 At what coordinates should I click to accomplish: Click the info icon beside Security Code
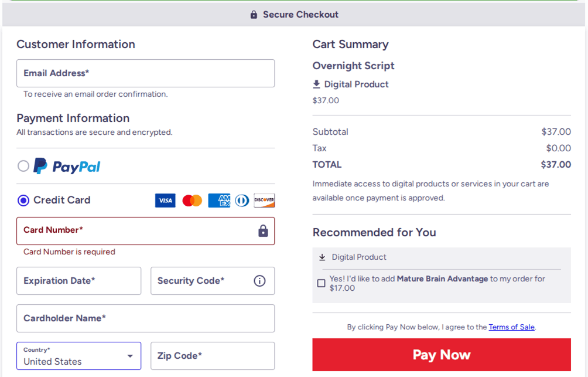(x=259, y=281)
